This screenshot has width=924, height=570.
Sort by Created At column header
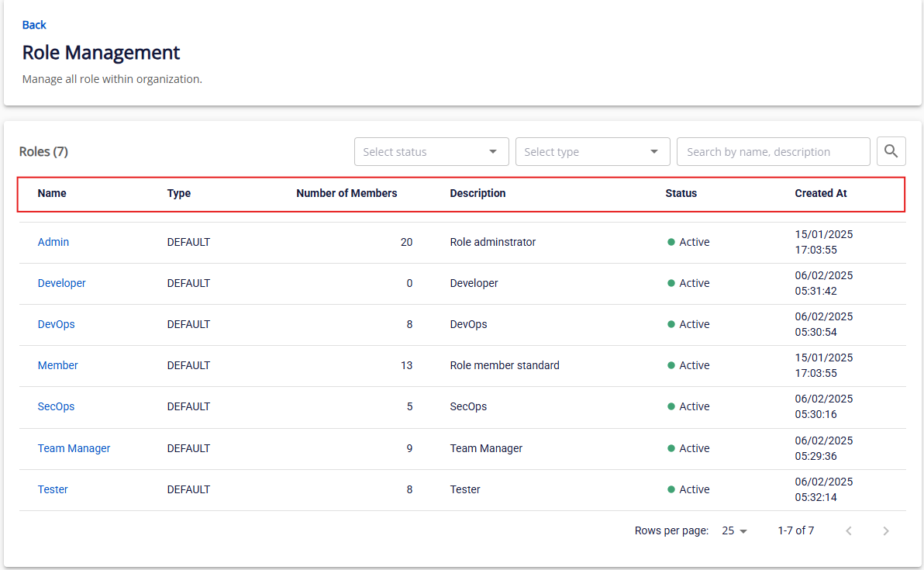(x=821, y=193)
